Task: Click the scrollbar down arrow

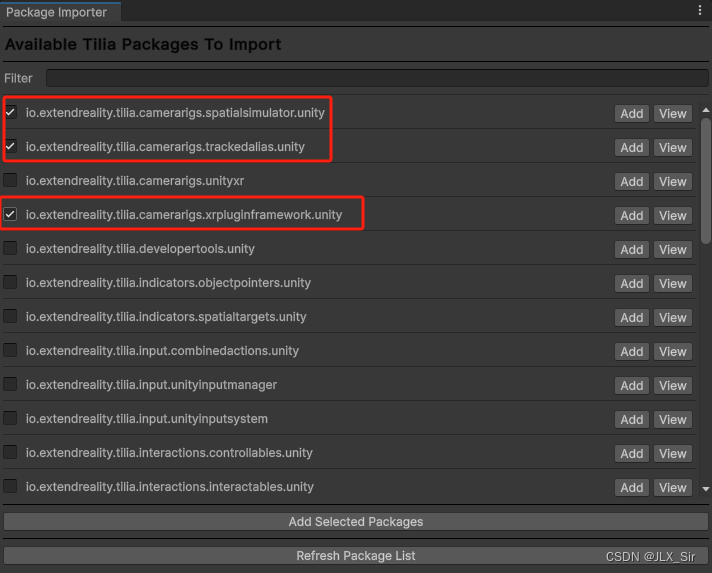Action: (x=706, y=489)
